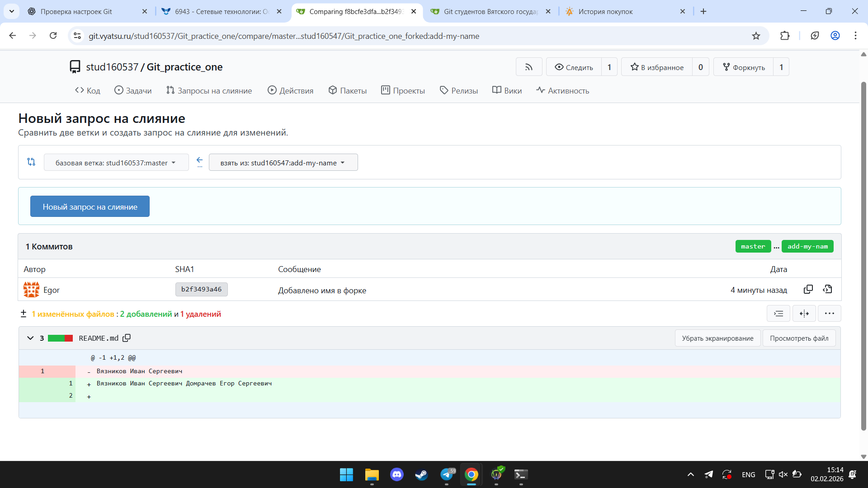This screenshot has width=868, height=488.
Task: Browse repository files at this commit
Action: 827,290
